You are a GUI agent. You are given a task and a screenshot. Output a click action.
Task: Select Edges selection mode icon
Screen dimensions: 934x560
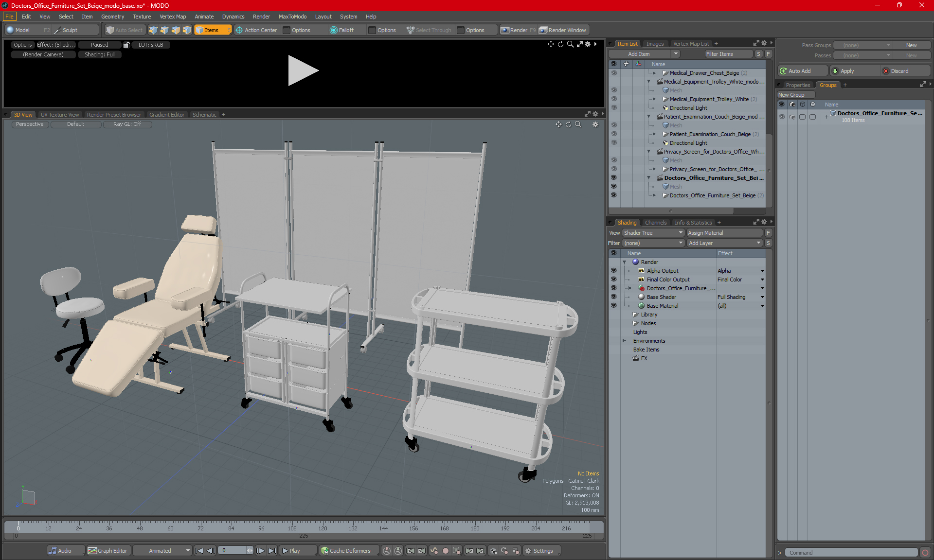point(164,30)
